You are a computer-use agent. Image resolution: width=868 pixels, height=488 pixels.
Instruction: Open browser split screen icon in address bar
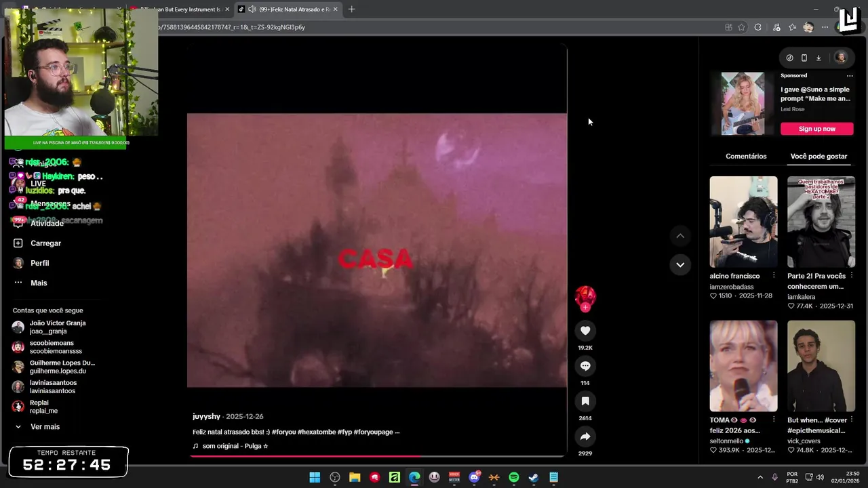[728, 27]
